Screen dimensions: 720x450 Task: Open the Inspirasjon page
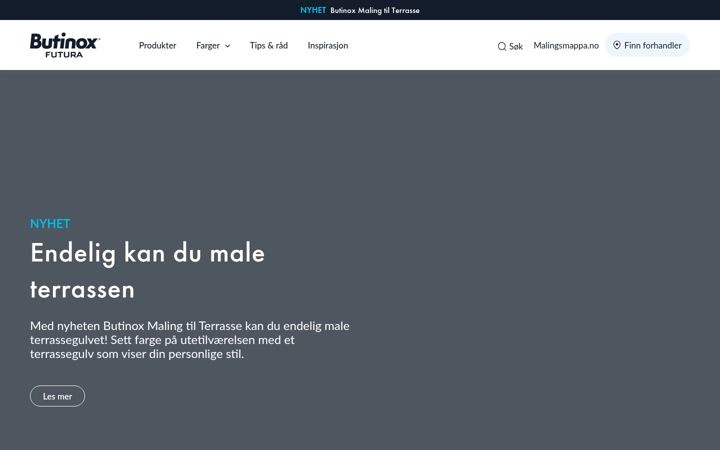click(328, 45)
